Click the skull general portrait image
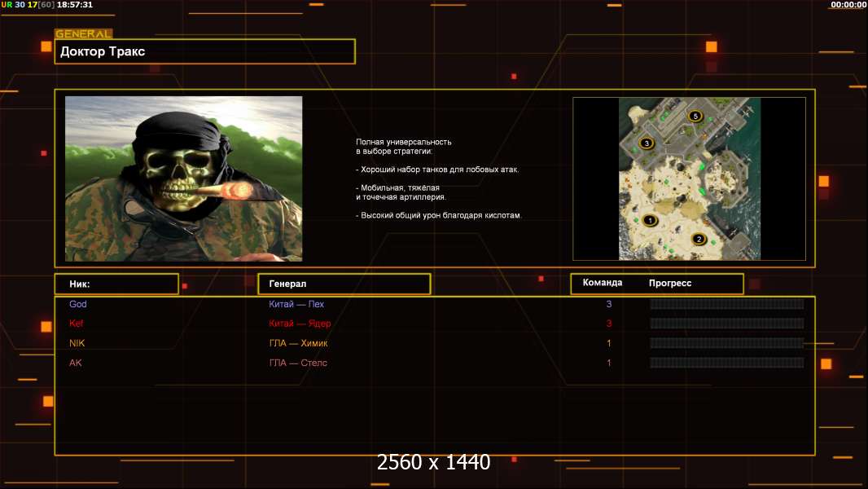Viewport: 868px width, 489px height. point(183,178)
